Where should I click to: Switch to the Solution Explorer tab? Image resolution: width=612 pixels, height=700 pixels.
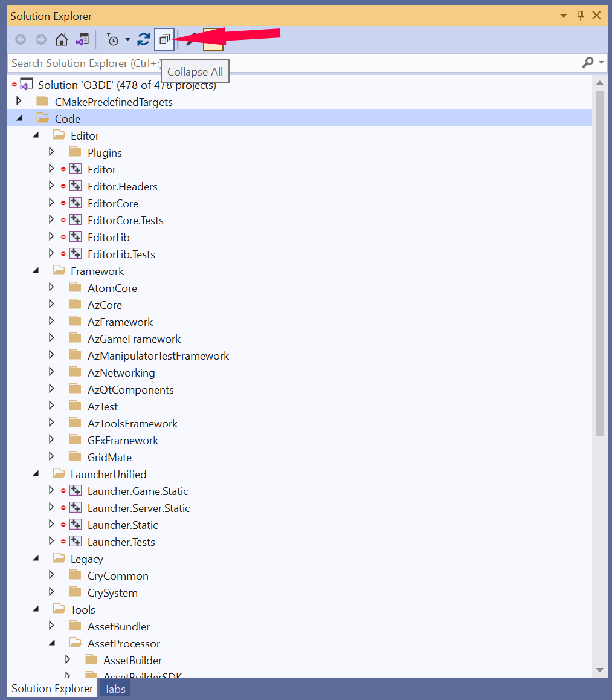pyautogui.click(x=52, y=689)
